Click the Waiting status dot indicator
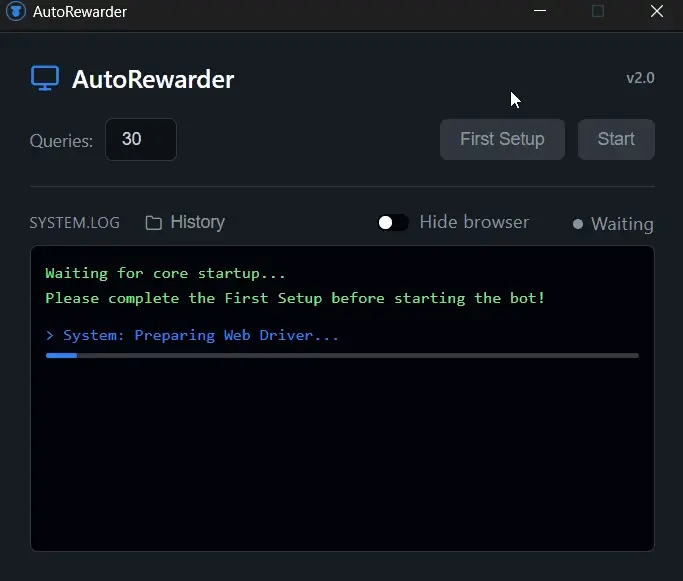The image size is (683, 581). coord(578,224)
